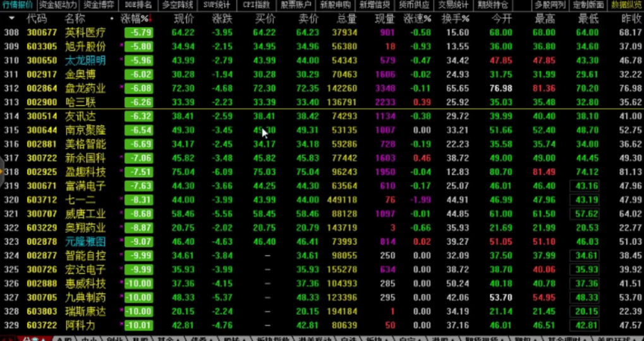Switch to the 交易统计 tab
Viewport: 644px width, 341px height.
click(x=453, y=5)
